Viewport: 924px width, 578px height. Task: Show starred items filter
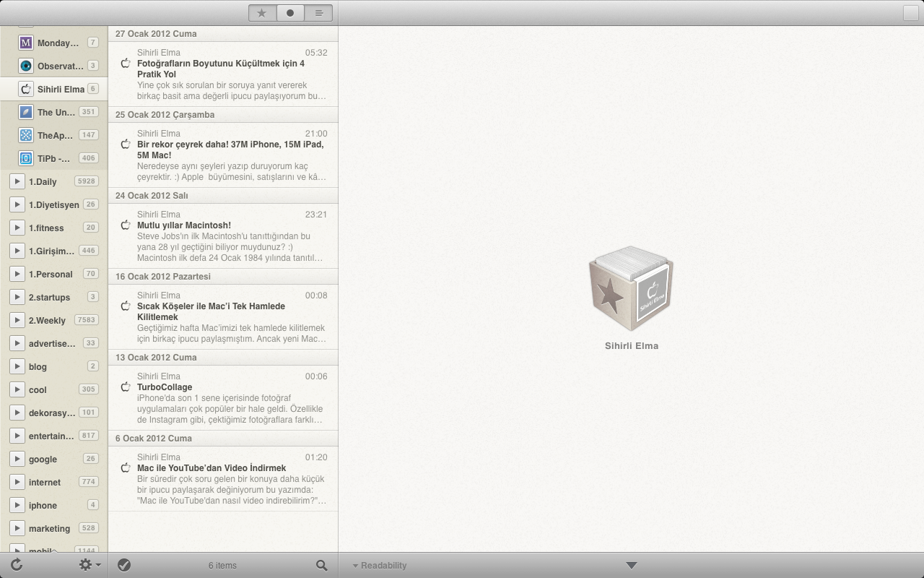[x=262, y=13]
